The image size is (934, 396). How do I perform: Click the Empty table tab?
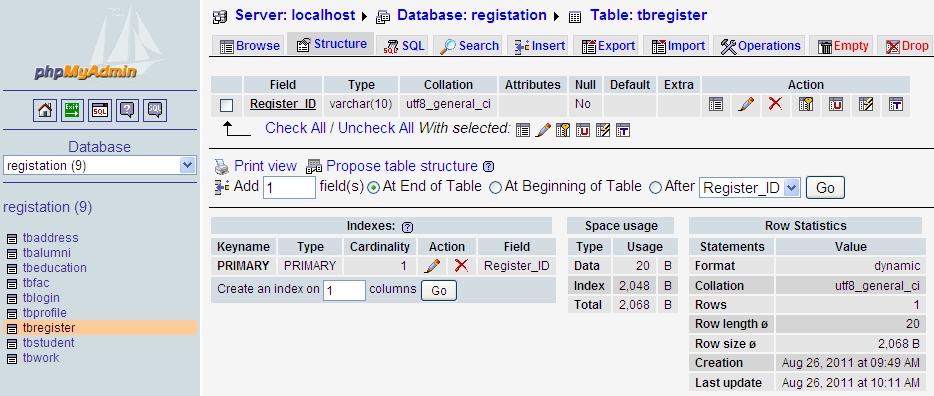point(842,46)
